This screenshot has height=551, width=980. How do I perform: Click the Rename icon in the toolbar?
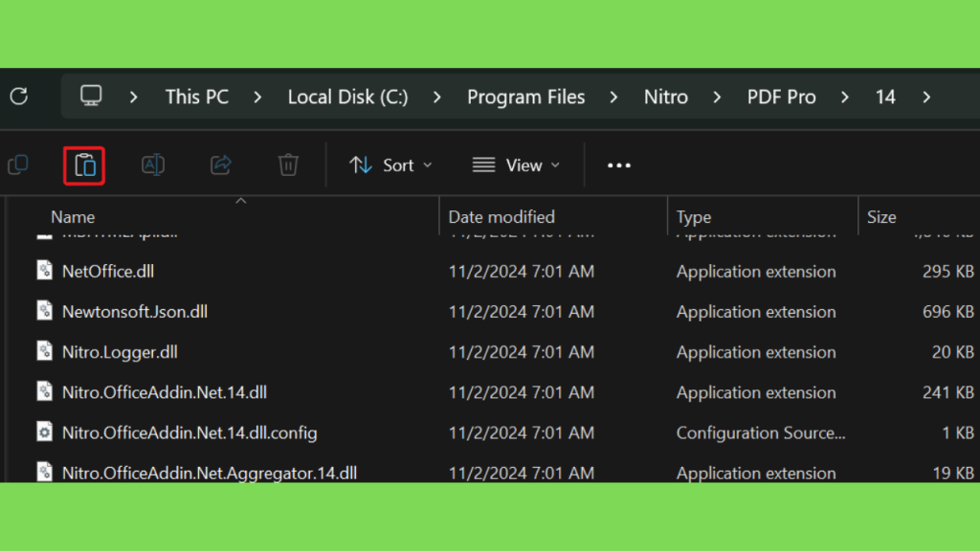[153, 165]
